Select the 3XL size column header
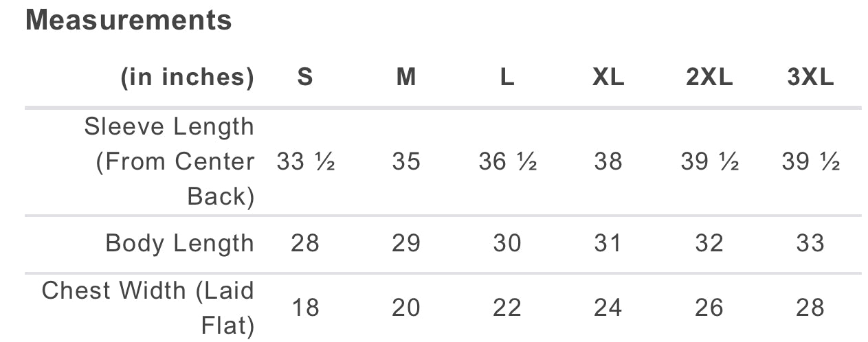868x342 pixels. coord(810,78)
